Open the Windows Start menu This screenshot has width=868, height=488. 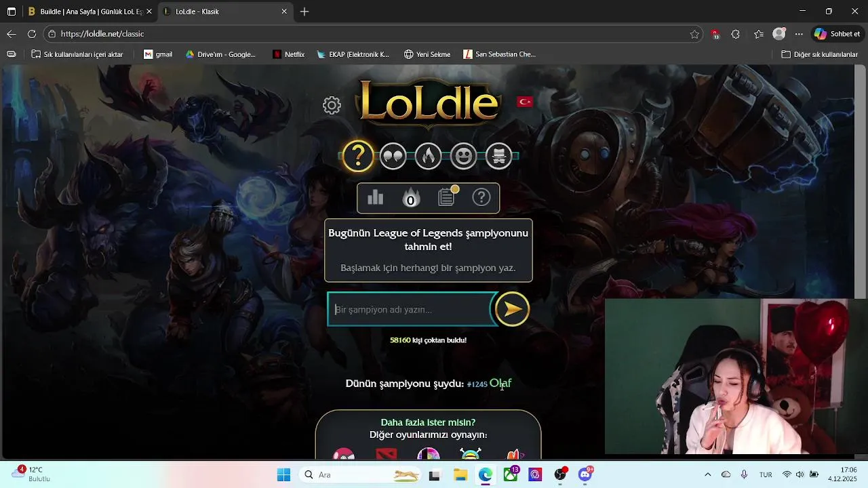click(x=283, y=474)
